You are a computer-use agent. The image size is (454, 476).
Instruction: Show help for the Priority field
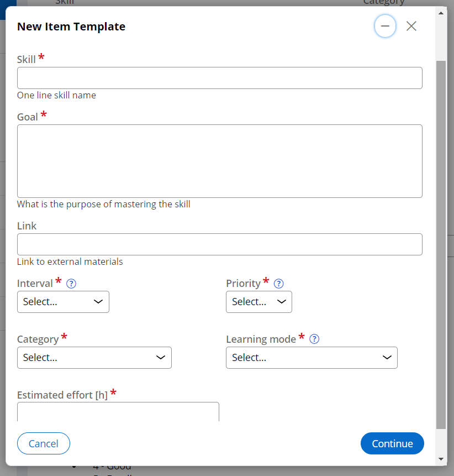coord(279,284)
